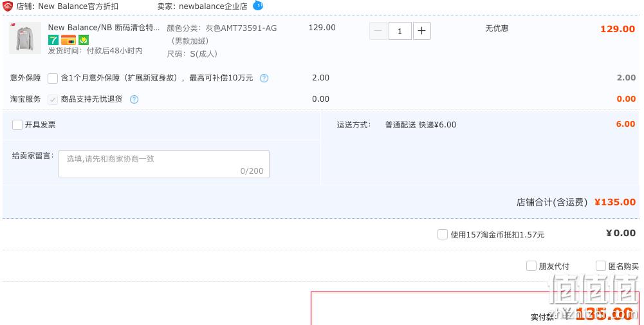Enable the 1-month accident insurance checkbox
Image resolution: width=644 pixels, height=325 pixels.
[53, 78]
